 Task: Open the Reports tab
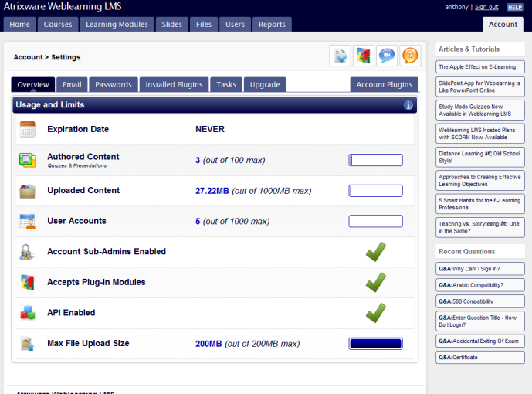click(272, 25)
